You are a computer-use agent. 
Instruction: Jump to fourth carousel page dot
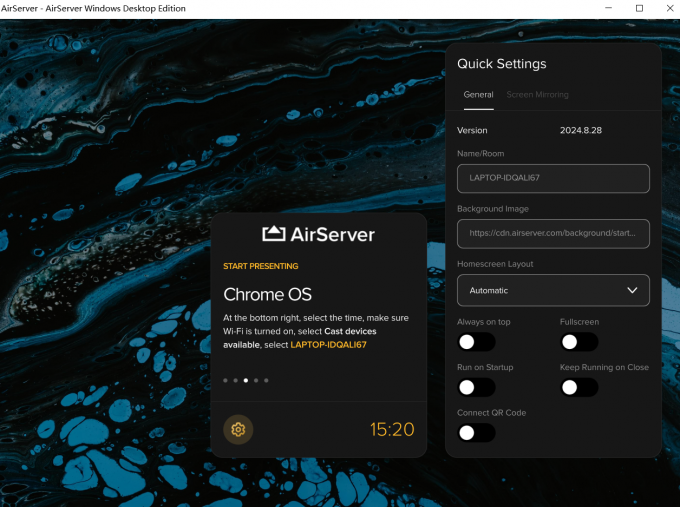click(x=256, y=380)
